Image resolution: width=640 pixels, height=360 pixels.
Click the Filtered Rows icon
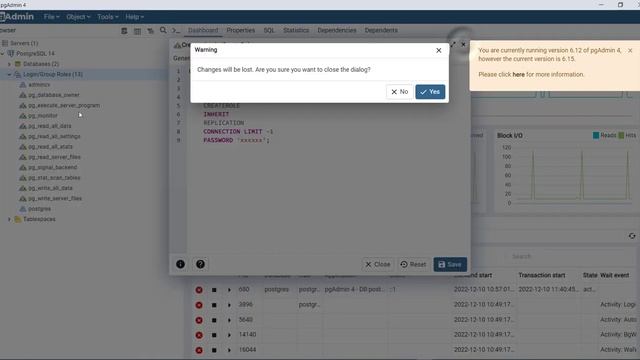(x=150, y=31)
